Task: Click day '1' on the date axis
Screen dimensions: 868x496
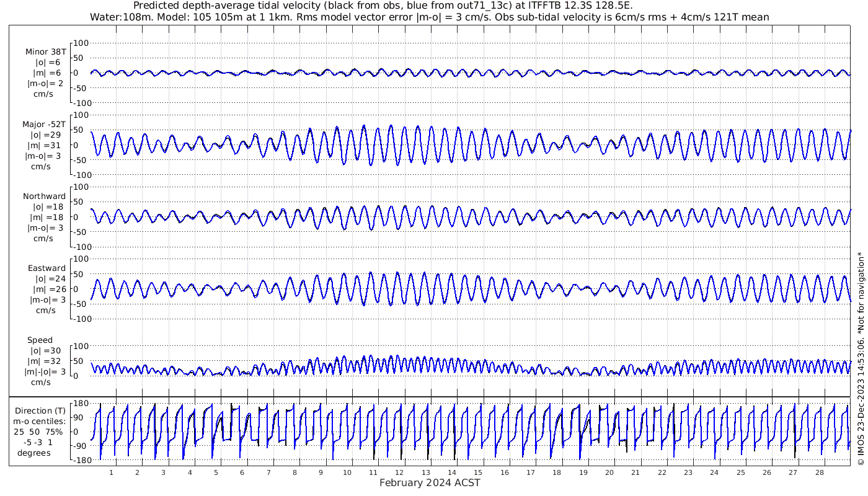Action: click(x=112, y=472)
